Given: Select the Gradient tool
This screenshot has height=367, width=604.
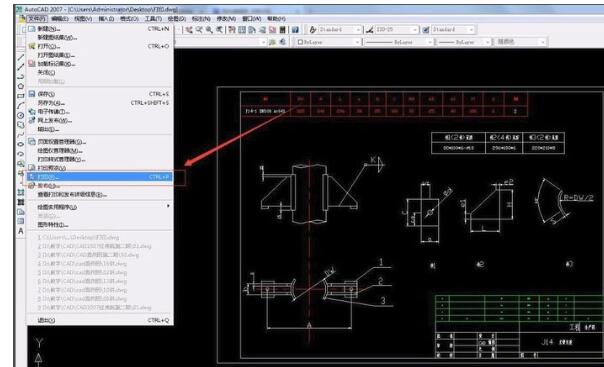Looking at the screenshot, I should 21,202.
